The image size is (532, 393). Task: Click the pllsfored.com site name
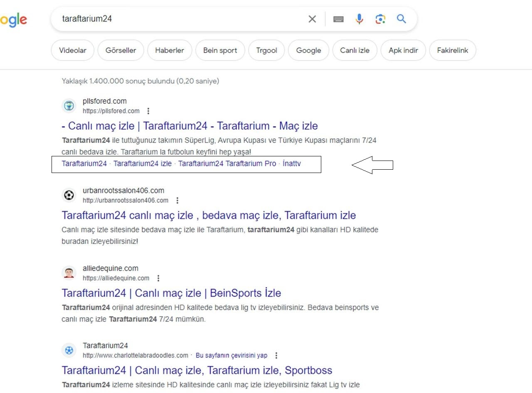point(105,101)
